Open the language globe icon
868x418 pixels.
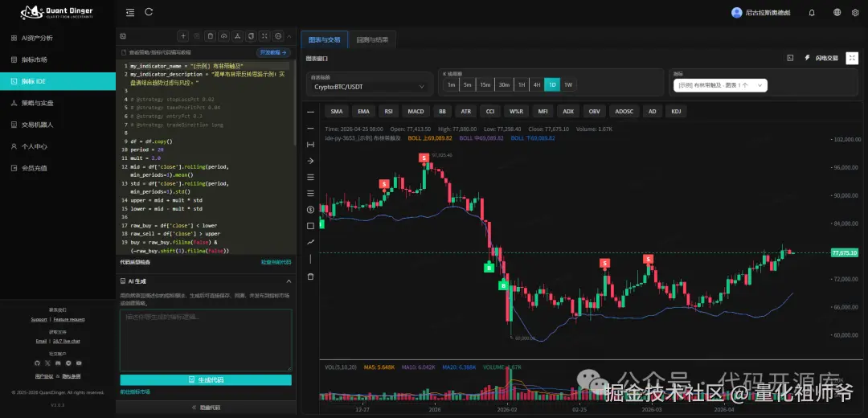pyautogui.click(x=837, y=12)
